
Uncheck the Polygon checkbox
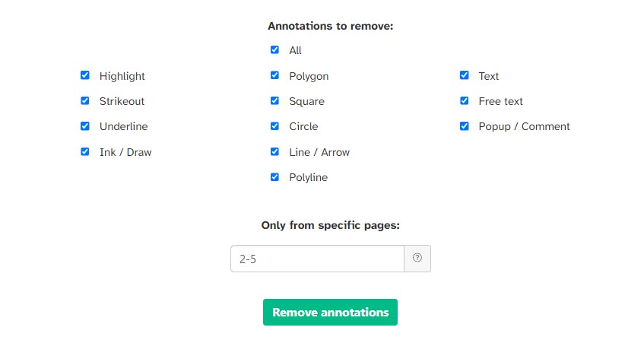274,75
